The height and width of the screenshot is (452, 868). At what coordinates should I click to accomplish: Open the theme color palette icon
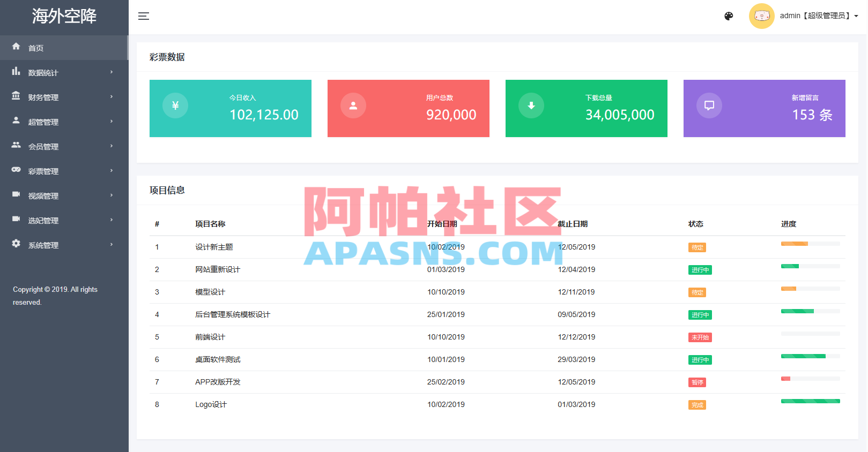tap(729, 16)
